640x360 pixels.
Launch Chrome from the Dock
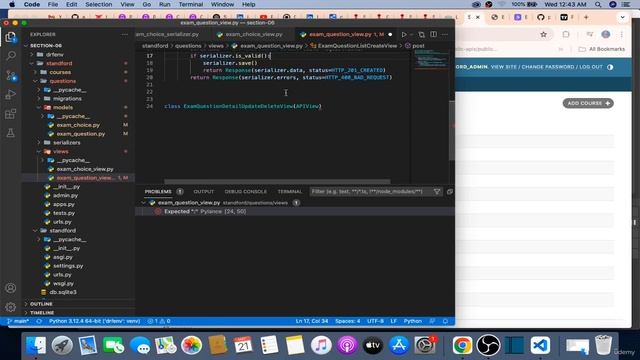(462, 345)
